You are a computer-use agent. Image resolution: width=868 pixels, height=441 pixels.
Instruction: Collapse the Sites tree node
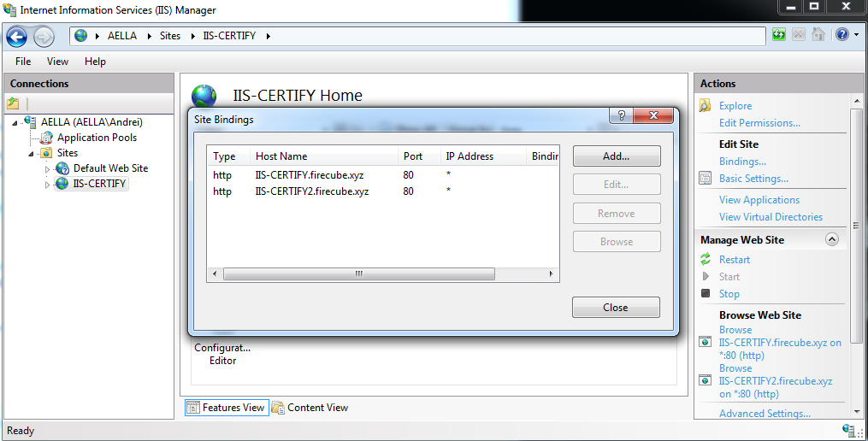32,154
